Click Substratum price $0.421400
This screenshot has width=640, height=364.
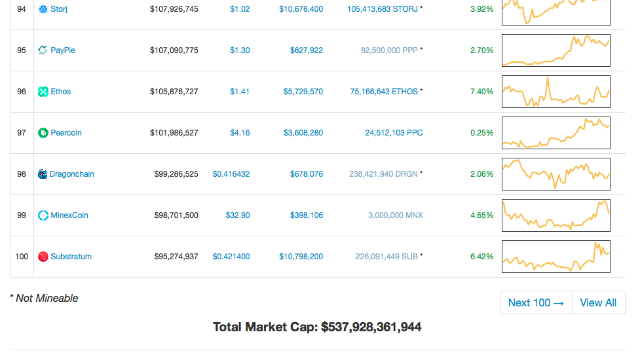coord(231,256)
